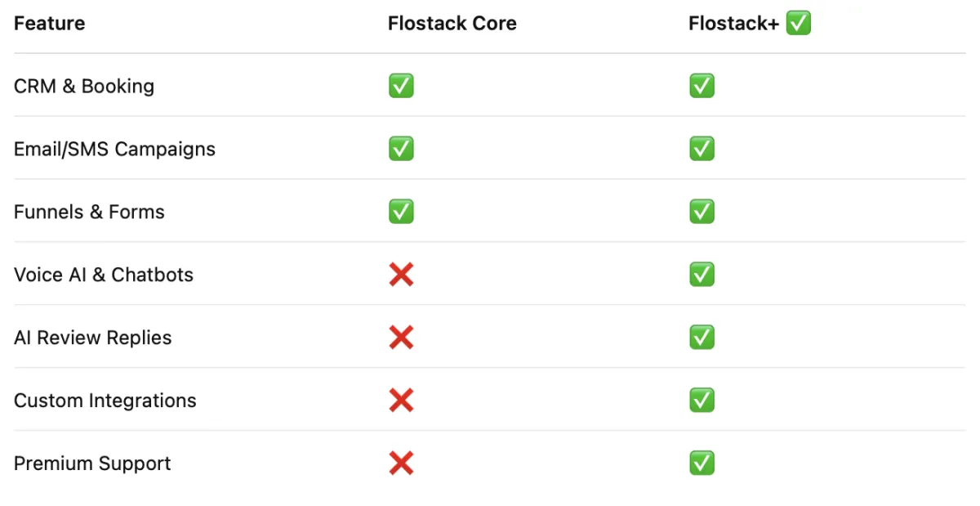
Task: Click Flostack+ checkmark for Email/SMS Campaigns
Action: tap(702, 149)
